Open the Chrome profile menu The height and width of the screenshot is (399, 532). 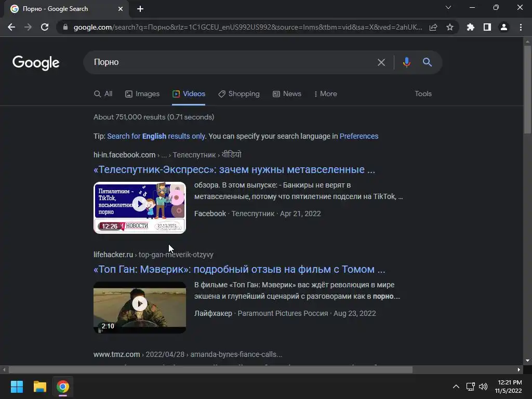pos(504,27)
